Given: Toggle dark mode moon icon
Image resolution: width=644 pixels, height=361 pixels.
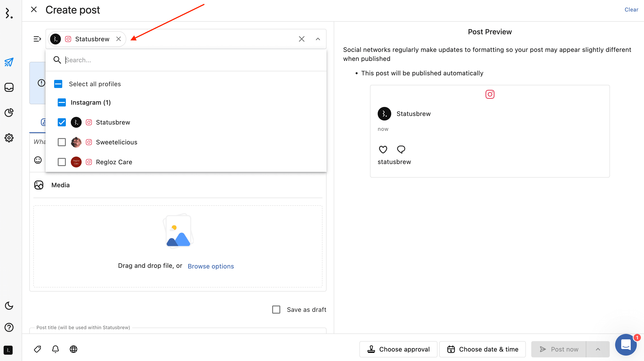Looking at the screenshot, I should tap(9, 306).
